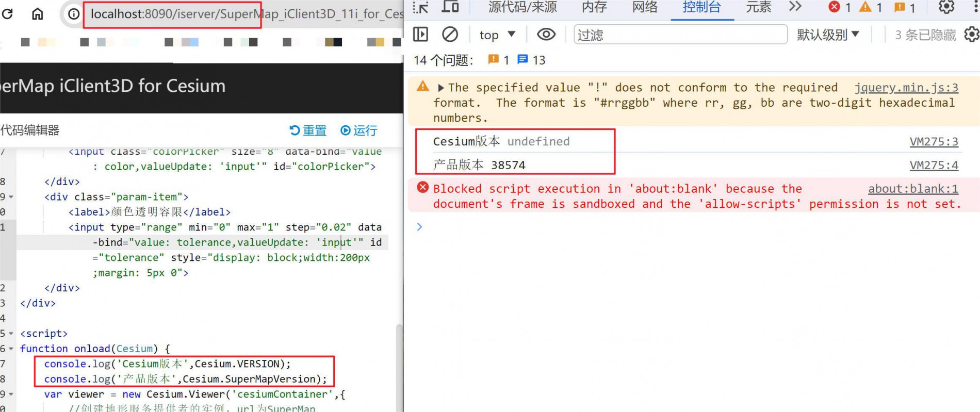Click the warning triangle icon on jQuery message
Screen dimensions: 980x412
click(x=422, y=86)
